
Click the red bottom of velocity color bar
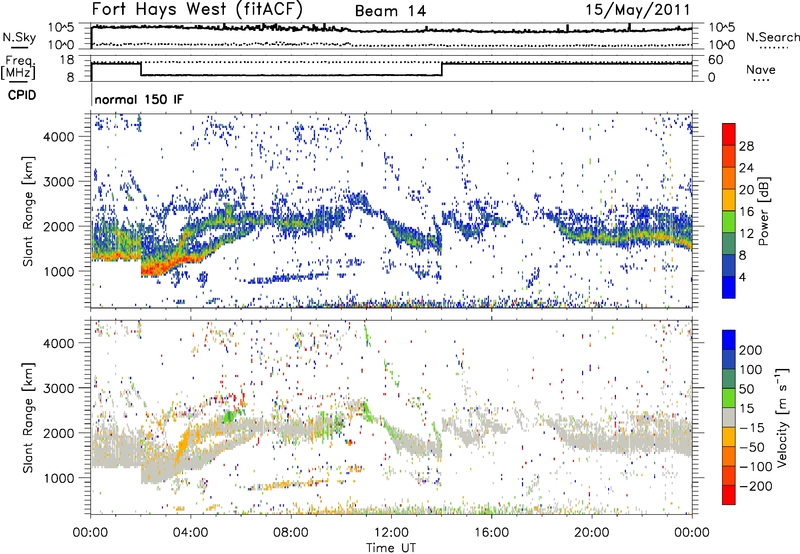[x=729, y=495]
